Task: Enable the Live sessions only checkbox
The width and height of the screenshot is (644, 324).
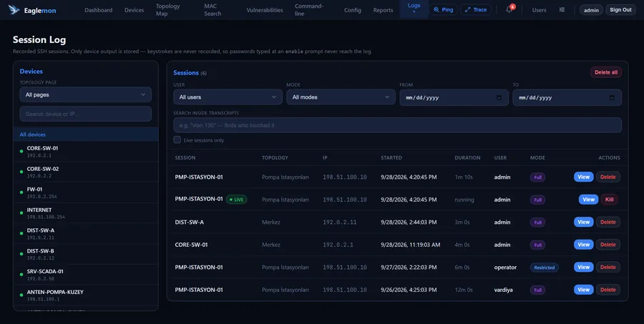Action: click(177, 139)
